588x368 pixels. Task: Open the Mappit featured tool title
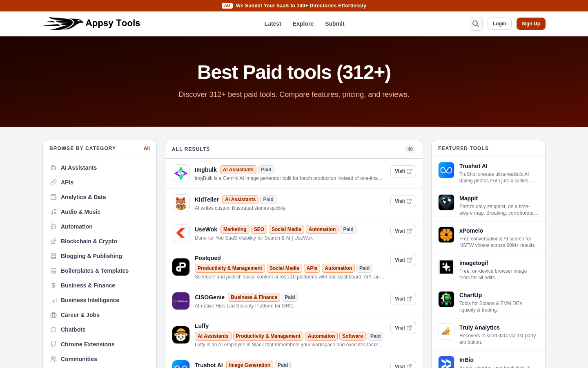pos(468,198)
